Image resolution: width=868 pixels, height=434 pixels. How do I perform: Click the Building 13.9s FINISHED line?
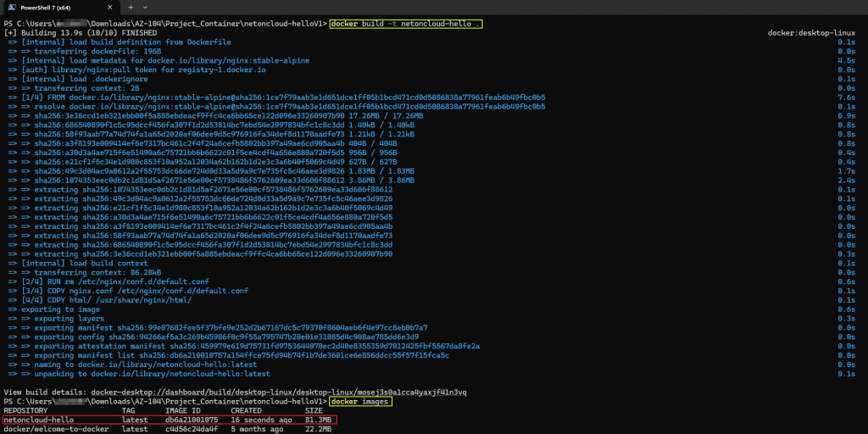coord(81,33)
